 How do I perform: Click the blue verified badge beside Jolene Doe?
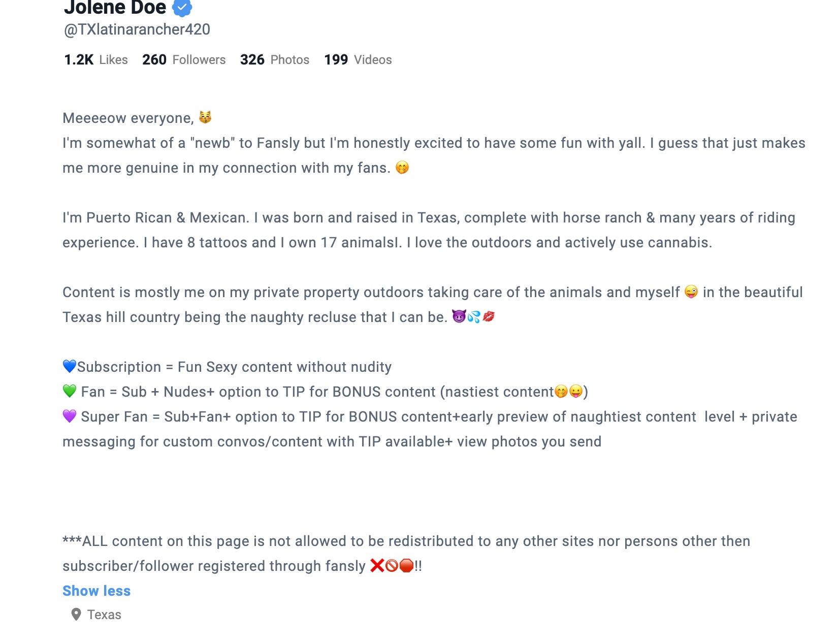pos(182,7)
